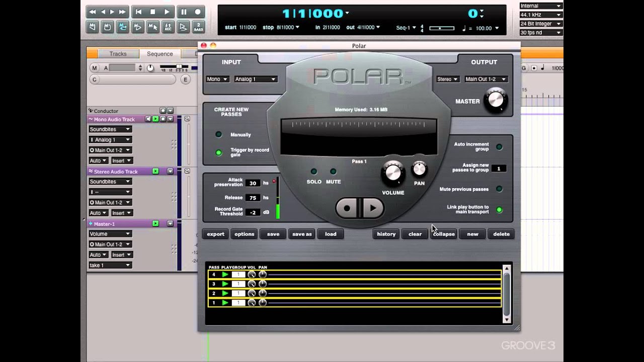Click the Conductor track round button

point(163,111)
